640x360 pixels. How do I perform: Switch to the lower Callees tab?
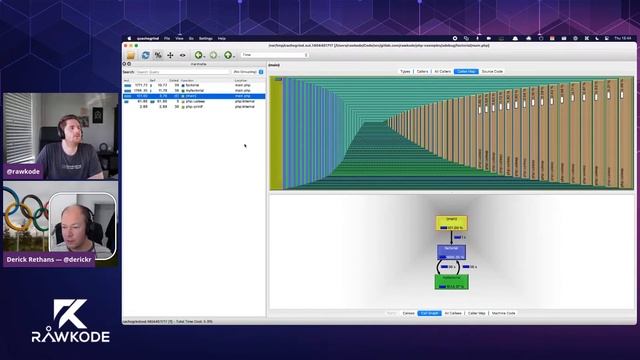[x=408, y=313]
